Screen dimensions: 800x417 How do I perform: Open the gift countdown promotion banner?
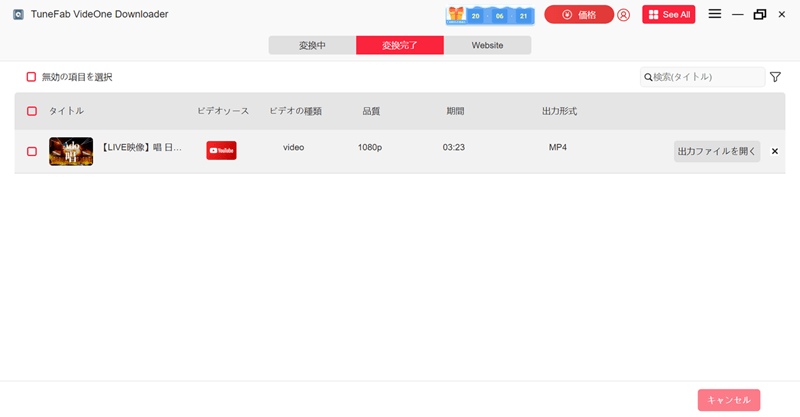(x=490, y=15)
